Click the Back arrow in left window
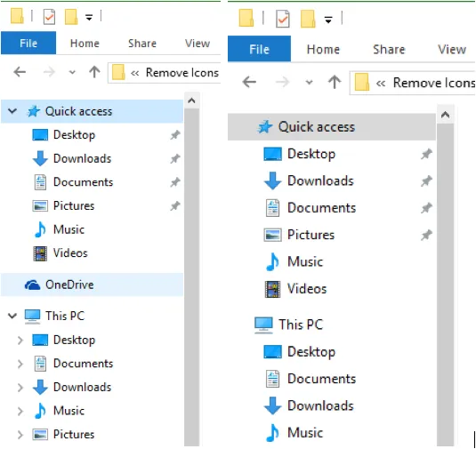 [x=20, y=72]
